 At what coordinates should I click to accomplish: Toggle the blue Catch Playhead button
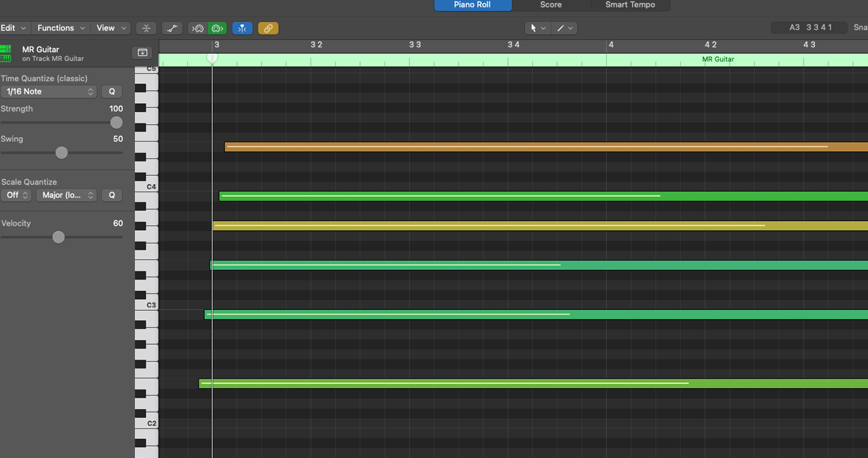point(242,28)
